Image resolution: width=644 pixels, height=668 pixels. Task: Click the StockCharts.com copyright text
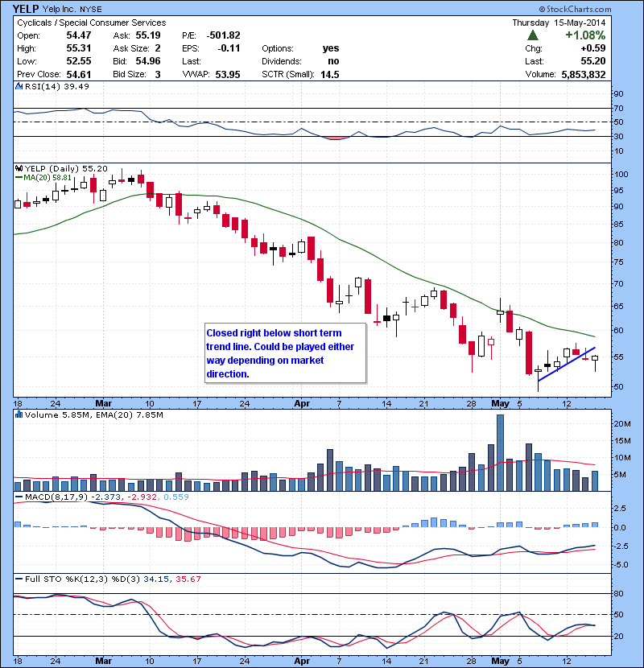(575, 9)
